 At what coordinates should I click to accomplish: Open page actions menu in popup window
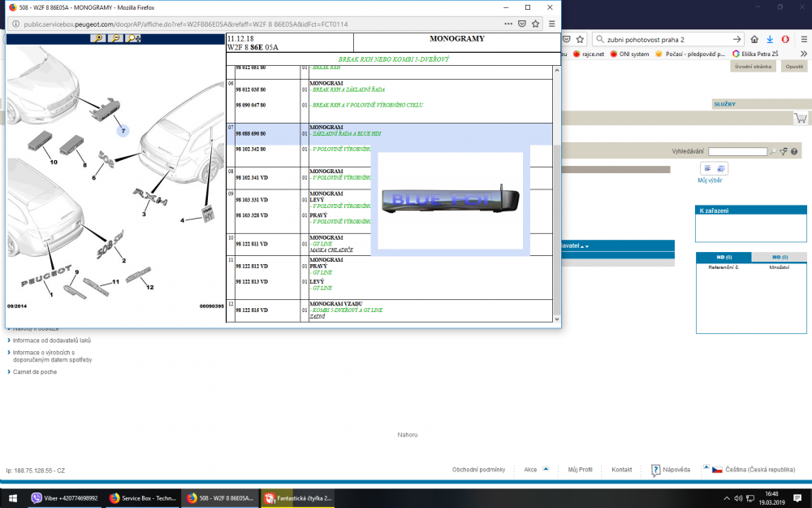click(508, 24)
